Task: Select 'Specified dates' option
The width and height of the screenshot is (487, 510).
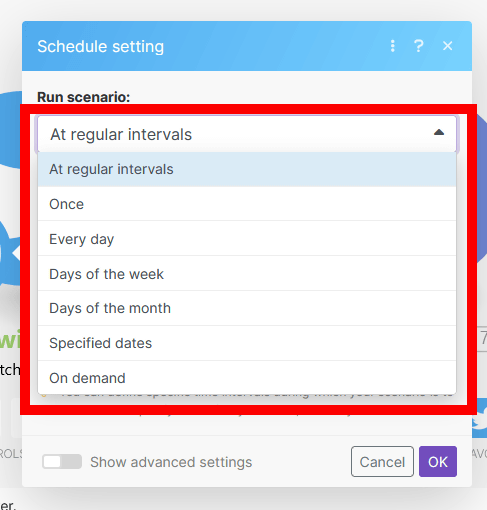Action: (x=247, y=343)
